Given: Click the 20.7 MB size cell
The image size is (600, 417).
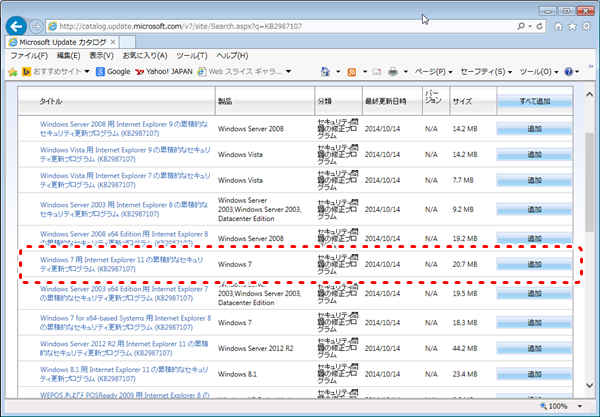Looking at the screenshot, I should point(465,264).
